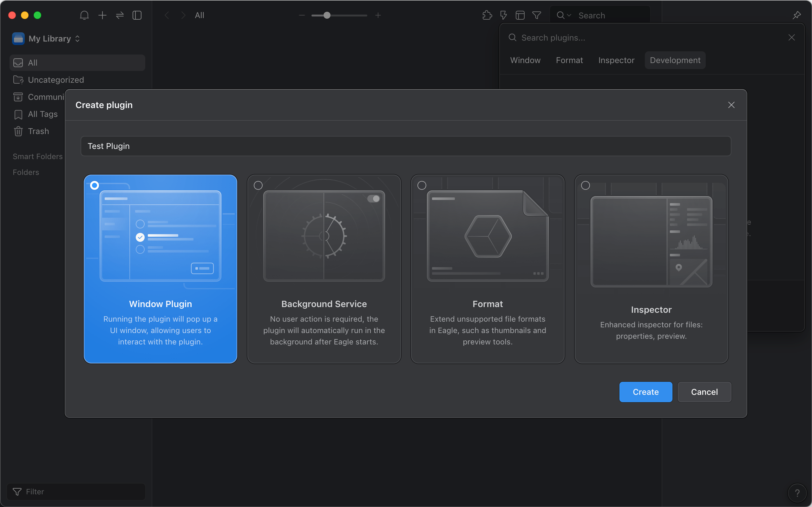Select the Background Service radio button
Screen dimensions: 812x507
coord(258,185)
